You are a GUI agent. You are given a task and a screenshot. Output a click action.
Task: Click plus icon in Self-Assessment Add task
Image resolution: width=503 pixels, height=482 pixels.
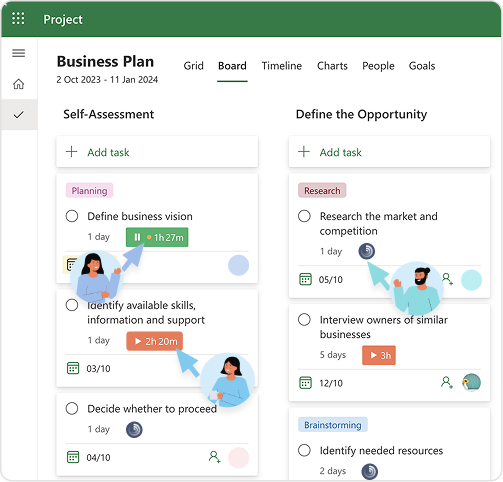71,152
